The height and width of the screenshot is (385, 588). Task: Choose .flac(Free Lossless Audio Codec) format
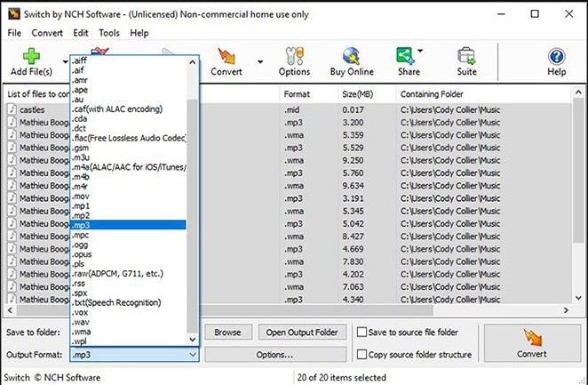pos(128,138)
